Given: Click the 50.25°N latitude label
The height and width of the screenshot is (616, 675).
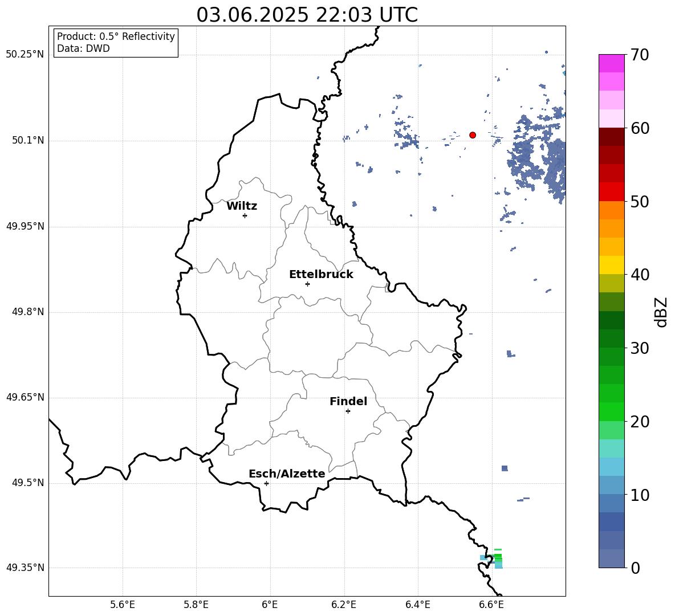Looking at the screenshot, I should pos(25,55).
